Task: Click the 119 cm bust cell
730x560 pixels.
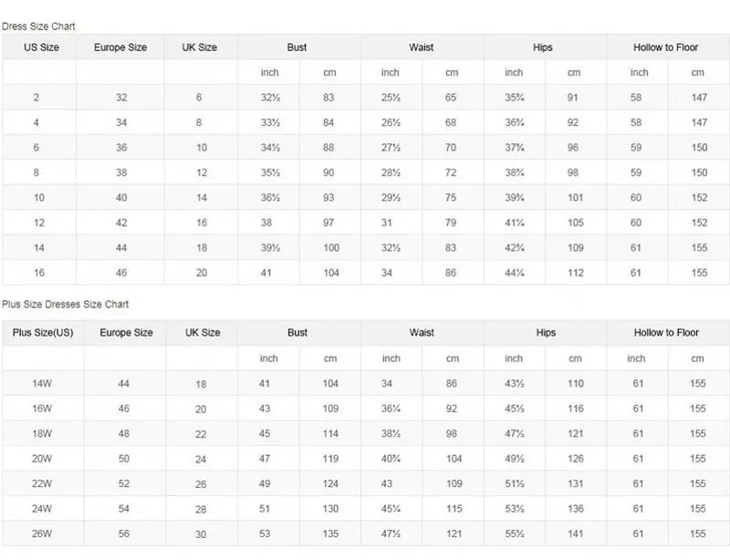Action: 330,459
